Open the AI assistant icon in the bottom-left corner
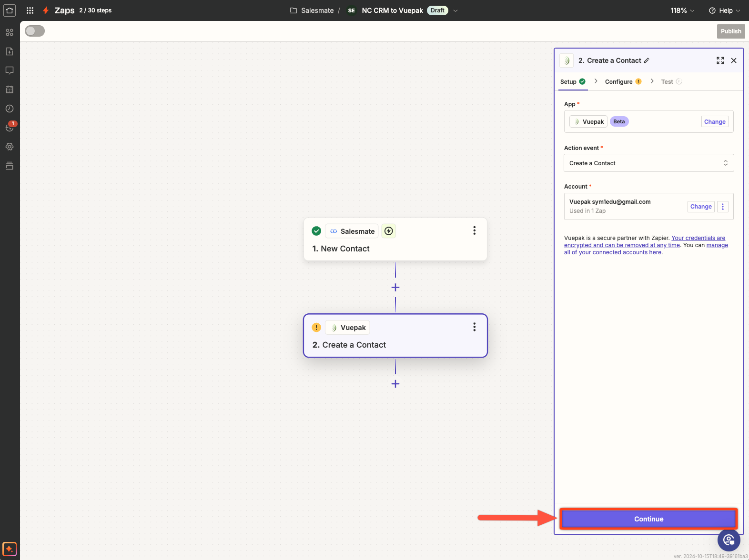The height and width of the screenshot is (560, 749). point(10,549)
